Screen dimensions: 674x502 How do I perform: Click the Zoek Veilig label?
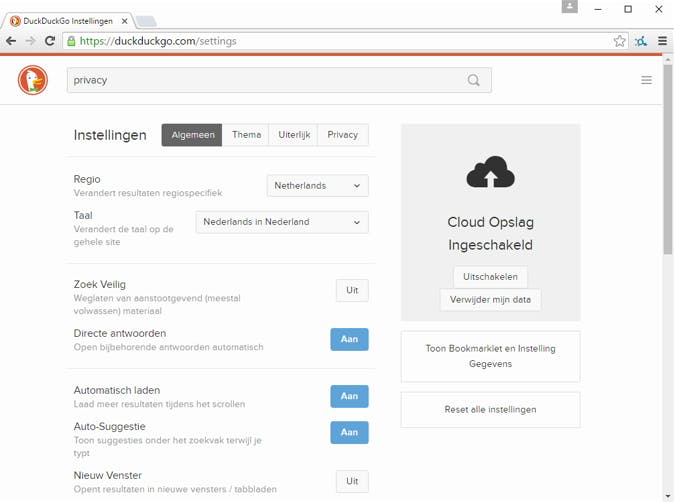[100, 285]
